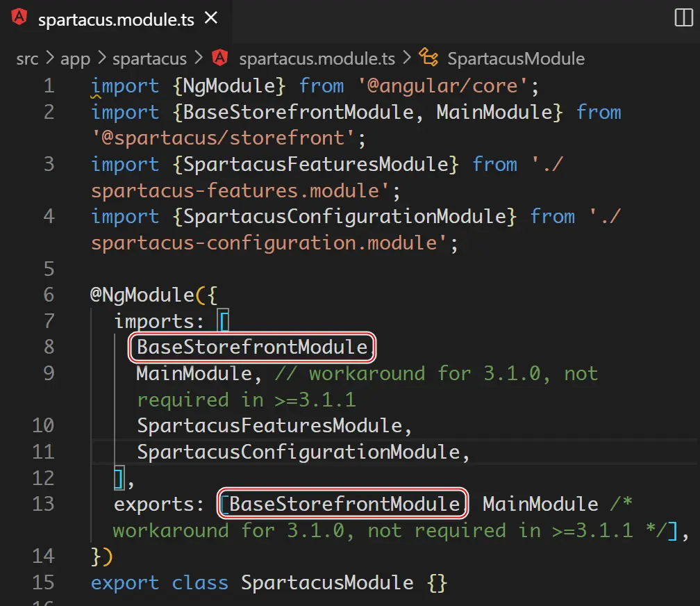Open the spartacus breadcrumb folder
The width and height of the screenshot is (700, 606).
pos(149,58)
